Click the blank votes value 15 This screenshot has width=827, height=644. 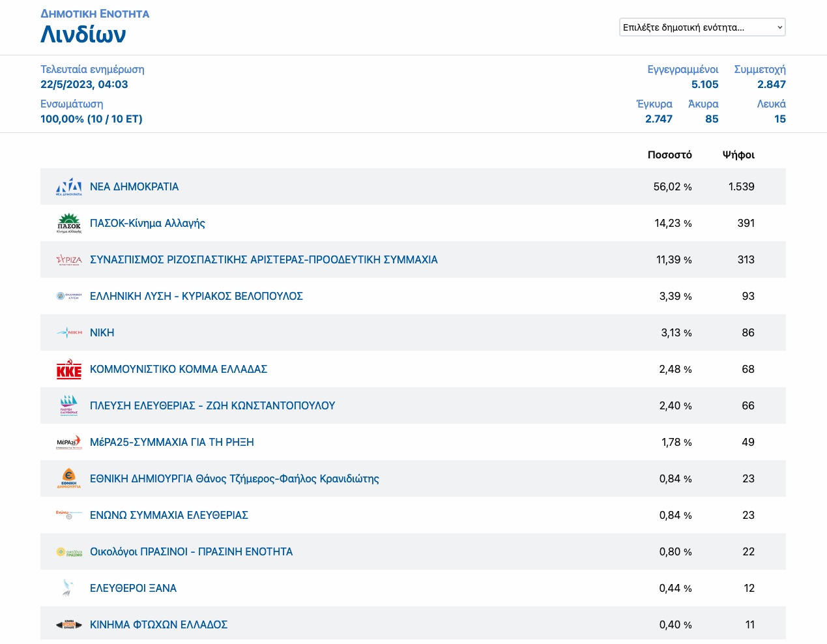(x=780, y=119)
